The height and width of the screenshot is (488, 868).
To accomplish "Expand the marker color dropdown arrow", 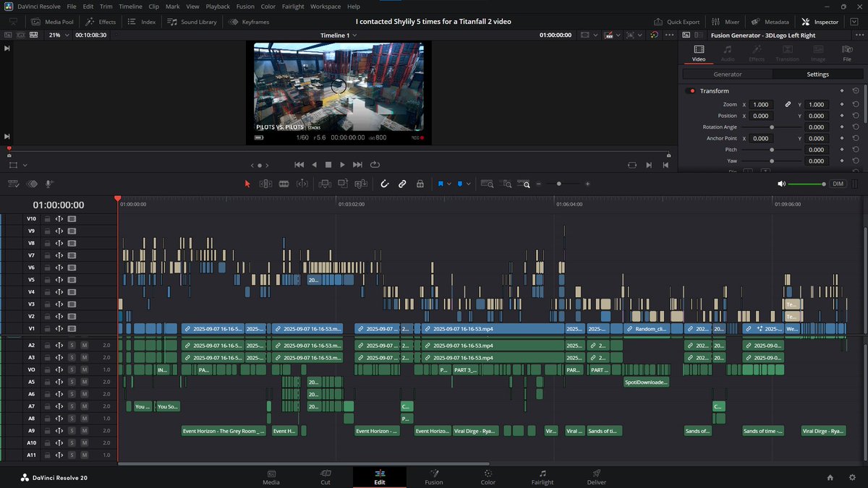I will point(467,184).
